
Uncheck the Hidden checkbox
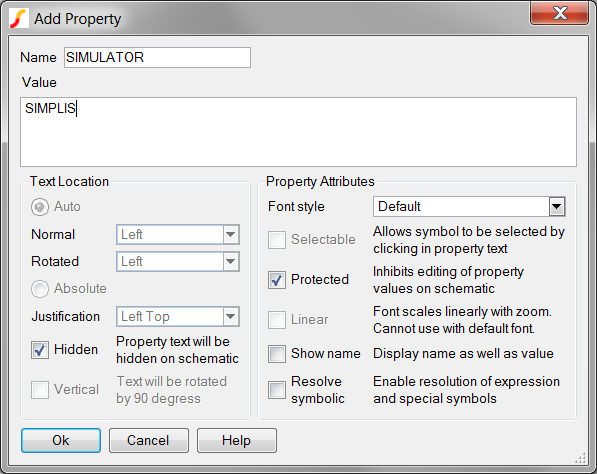[40, 350]
